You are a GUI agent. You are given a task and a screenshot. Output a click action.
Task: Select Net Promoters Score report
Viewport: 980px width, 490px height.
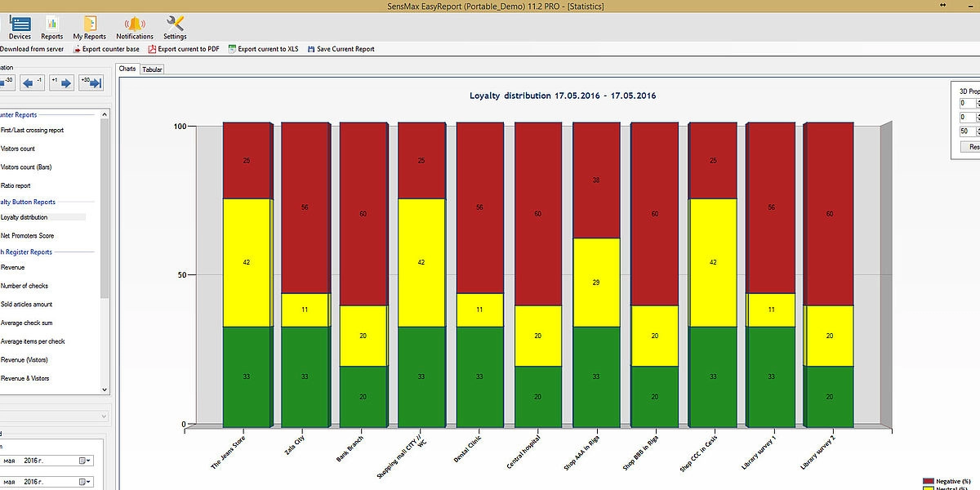tap(28, 235)
